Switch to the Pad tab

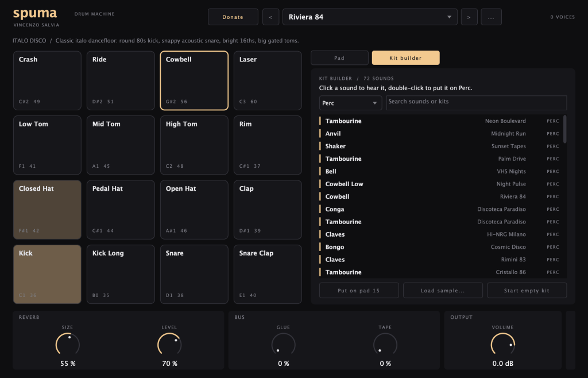(339, 58)
